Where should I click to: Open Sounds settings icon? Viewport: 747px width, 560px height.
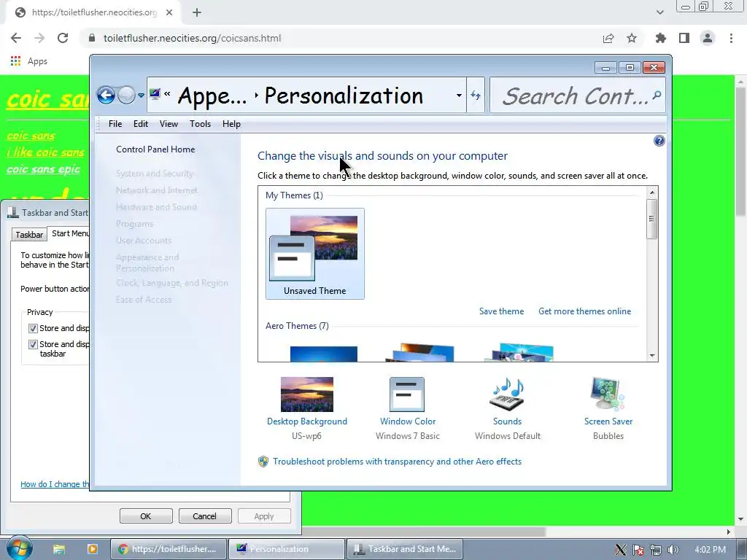(507, 394)
